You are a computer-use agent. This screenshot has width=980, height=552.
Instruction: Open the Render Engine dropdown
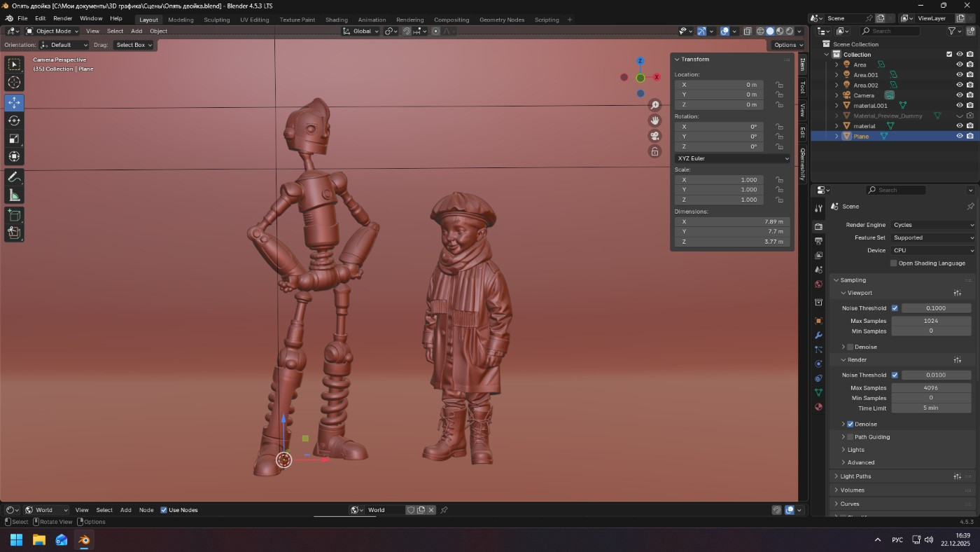[x=933, y=225]
